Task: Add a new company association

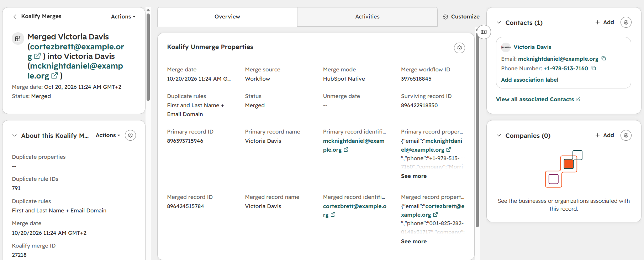Action: point(605,135)
